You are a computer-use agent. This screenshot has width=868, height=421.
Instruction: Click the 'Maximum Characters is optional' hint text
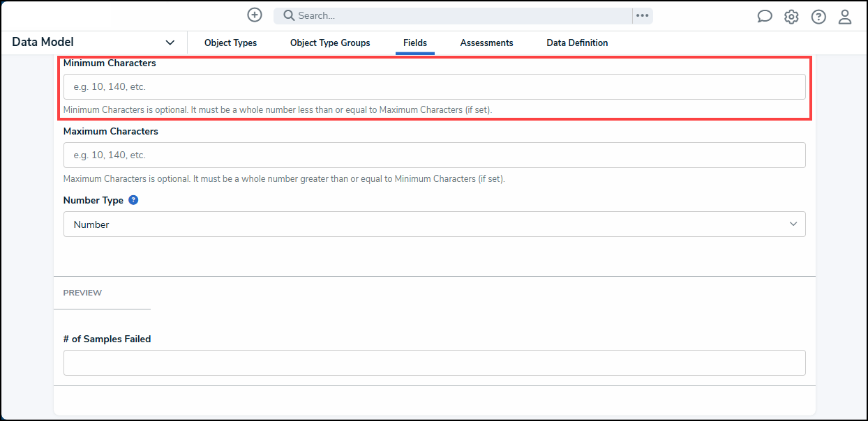(x=284, y=178)
